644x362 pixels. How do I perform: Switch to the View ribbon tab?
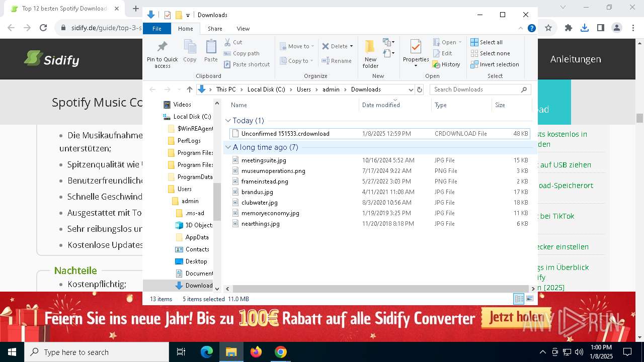(x=243, y=29)
